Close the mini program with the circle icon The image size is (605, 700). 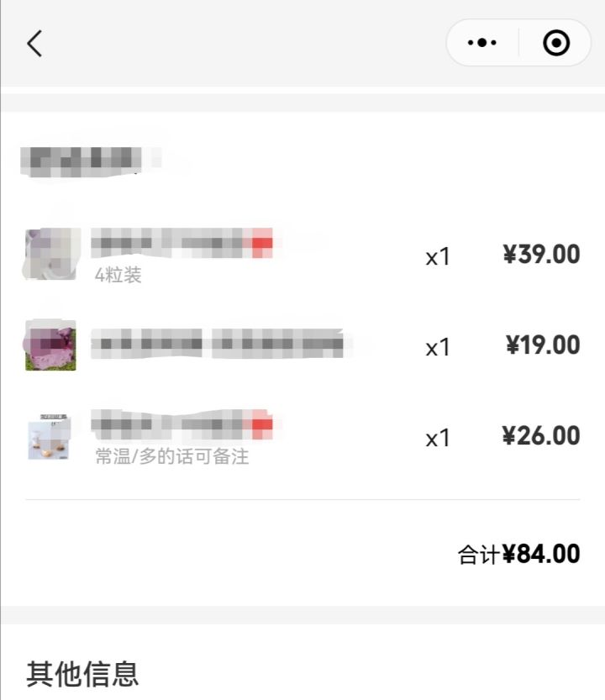point(556,43)
